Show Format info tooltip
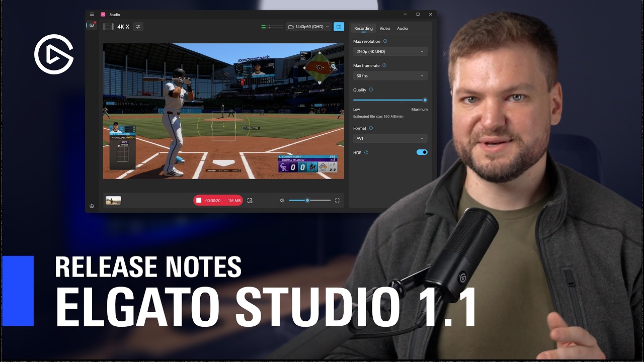Screen dimensions: 644x362 [371, 128]
